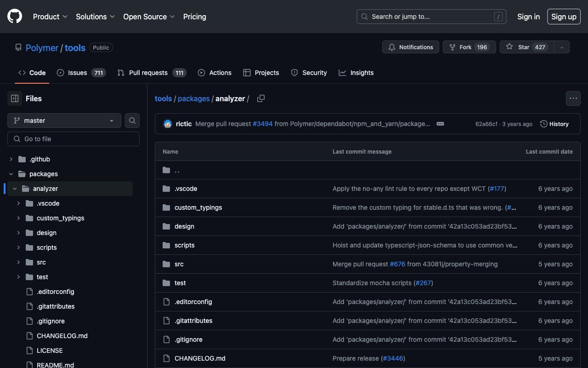Focus the Go to file input

[73, 139]
